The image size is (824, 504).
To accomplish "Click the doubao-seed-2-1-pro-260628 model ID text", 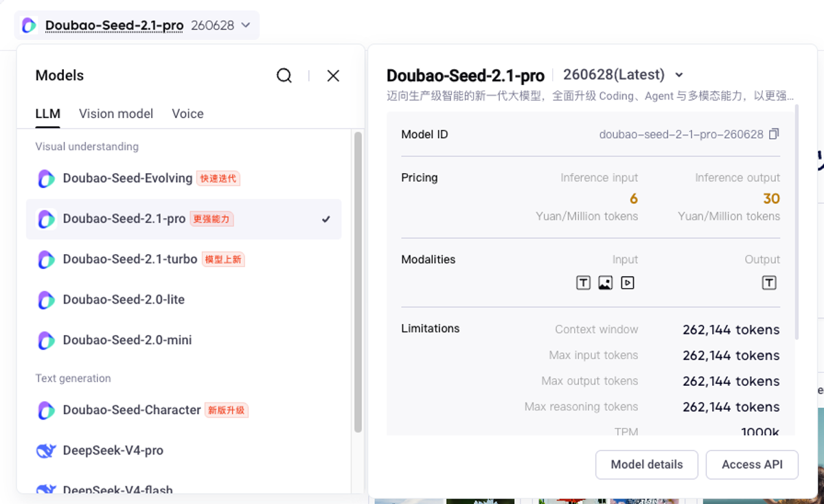I will click(681, 135).
